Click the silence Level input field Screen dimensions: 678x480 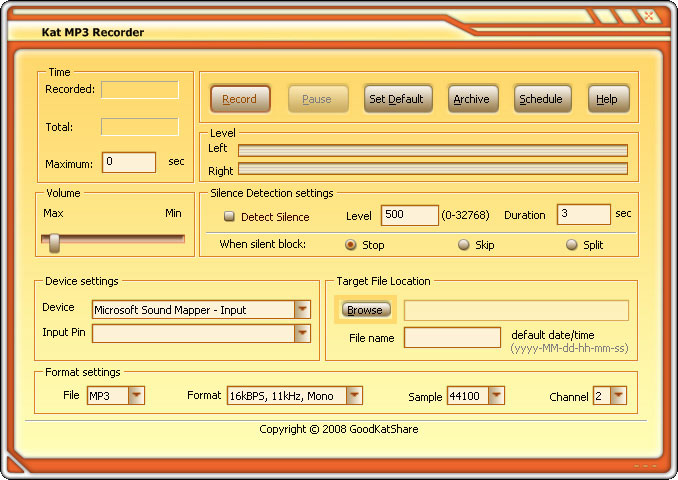[409, 215]
